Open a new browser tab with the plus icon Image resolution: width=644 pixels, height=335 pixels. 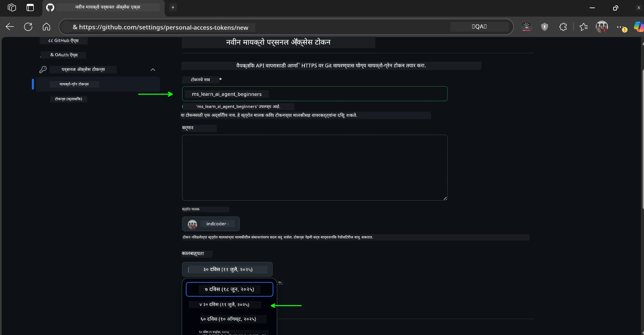coord(173,7)
